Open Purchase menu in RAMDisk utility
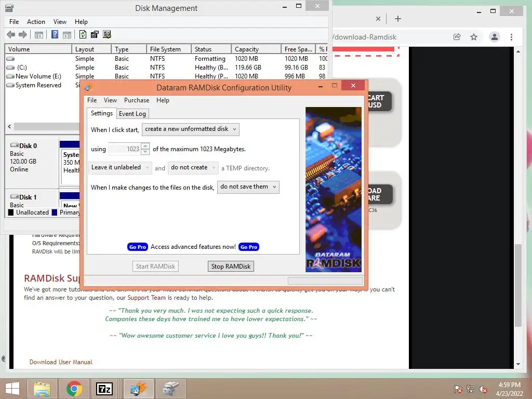 tap(137, 100)
